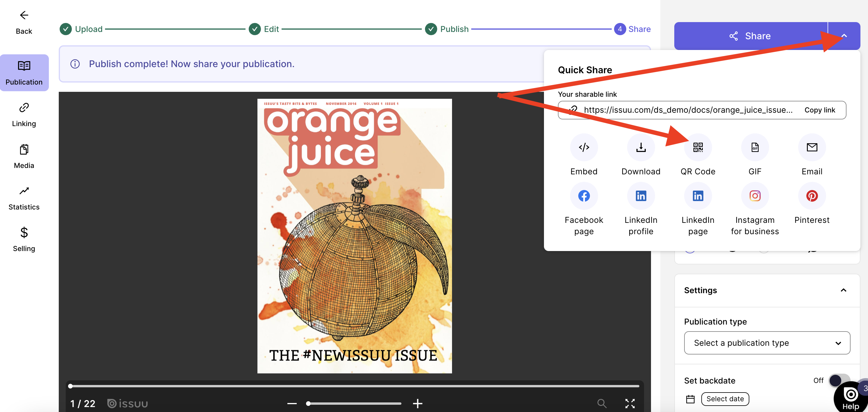Click the Copy link button

(820, 110)
